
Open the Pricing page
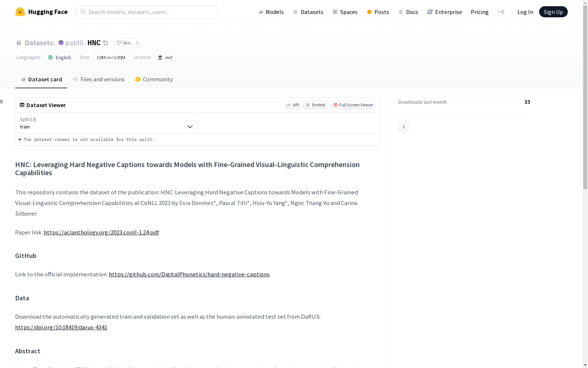click(480, 12)
